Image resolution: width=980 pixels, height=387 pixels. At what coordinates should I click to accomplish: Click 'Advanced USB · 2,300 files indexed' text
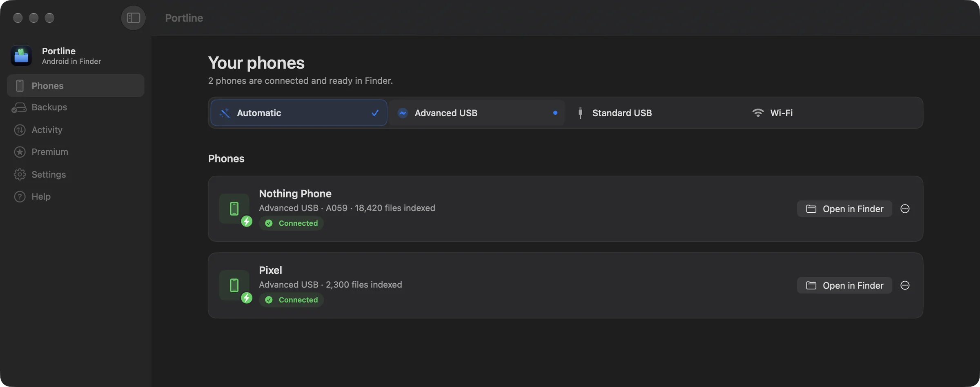coord(330,285)
